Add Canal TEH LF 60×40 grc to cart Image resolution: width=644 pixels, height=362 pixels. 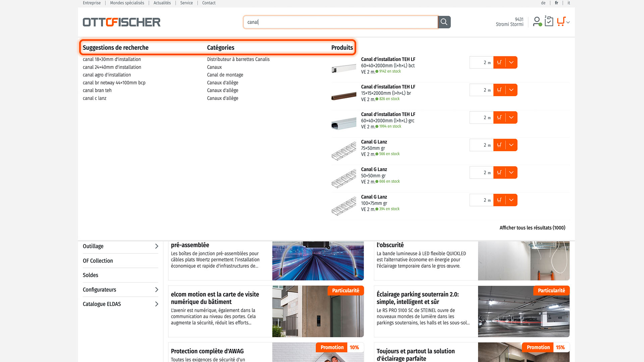499,117
